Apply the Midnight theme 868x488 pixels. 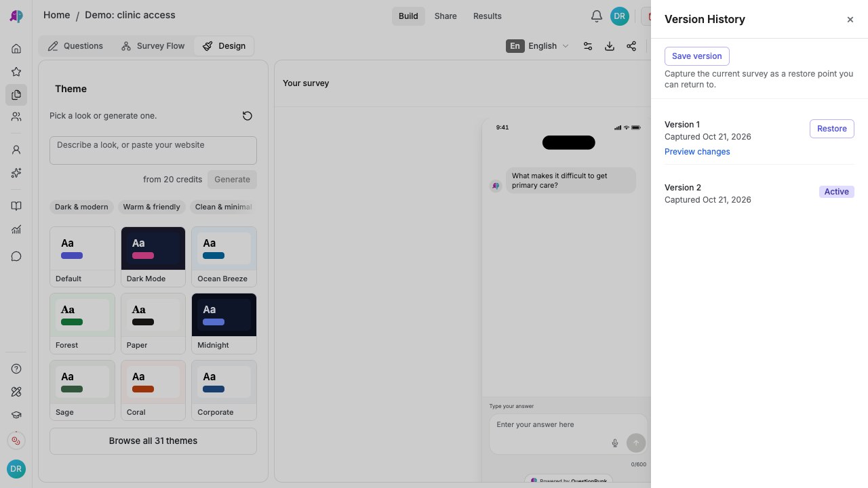click(224, 323)
